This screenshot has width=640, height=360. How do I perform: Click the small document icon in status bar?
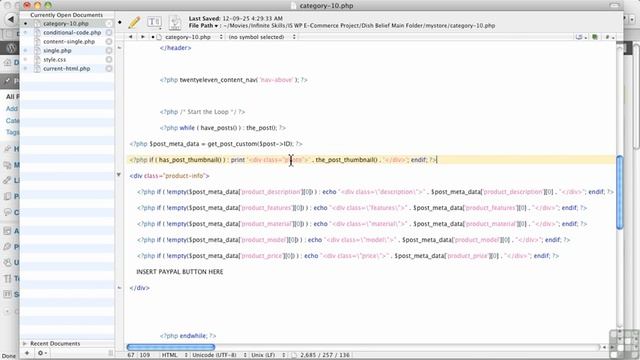pyautogui.click(x=294, y=355)
